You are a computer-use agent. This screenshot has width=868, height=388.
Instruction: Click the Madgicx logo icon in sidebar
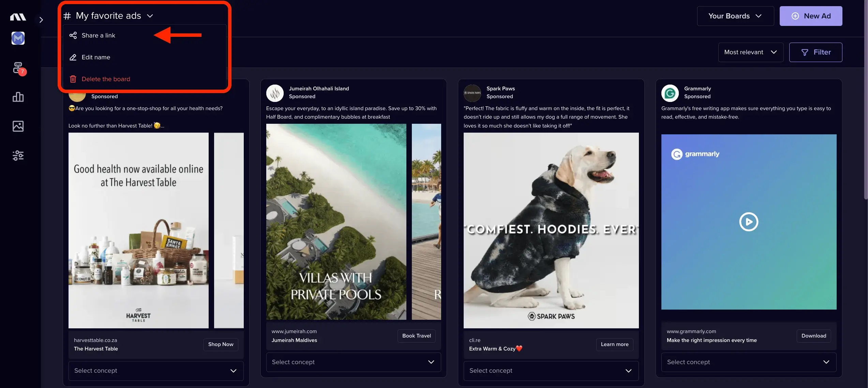coord(18,17)
